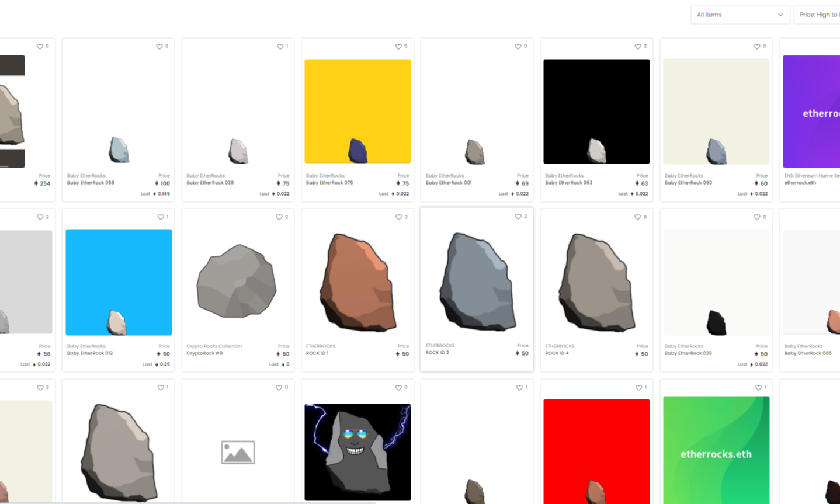Favorite Baby EtherRock 058 with its heart icon
The height and width of the screenshot is (504, 840).
pos(159,47)
